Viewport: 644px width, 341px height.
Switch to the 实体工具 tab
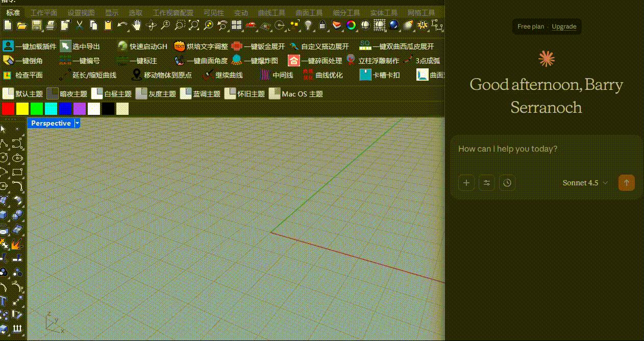pos(384,13)
